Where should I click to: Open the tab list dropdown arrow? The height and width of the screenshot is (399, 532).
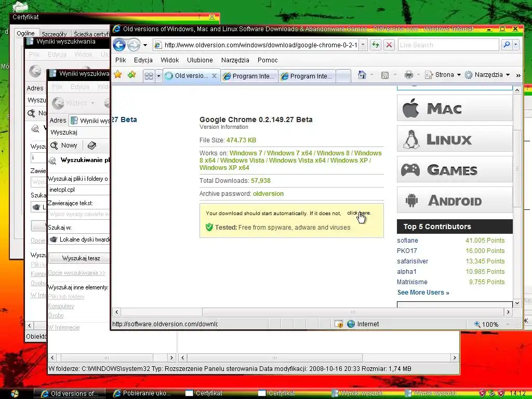158,76
